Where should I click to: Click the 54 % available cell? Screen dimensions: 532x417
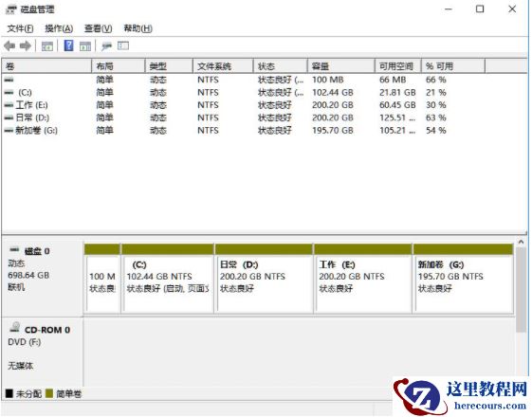tap(436, 130)
